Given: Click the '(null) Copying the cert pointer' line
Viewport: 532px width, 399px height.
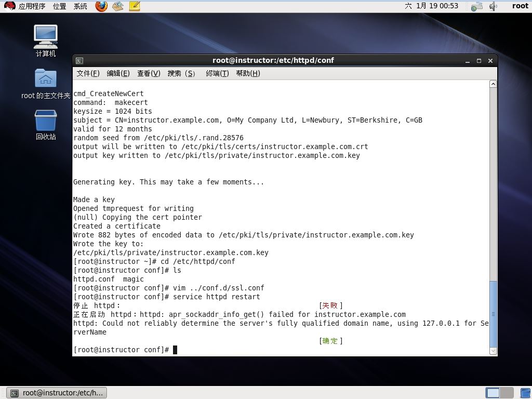Looking at the screenshot, I should 138,217.
